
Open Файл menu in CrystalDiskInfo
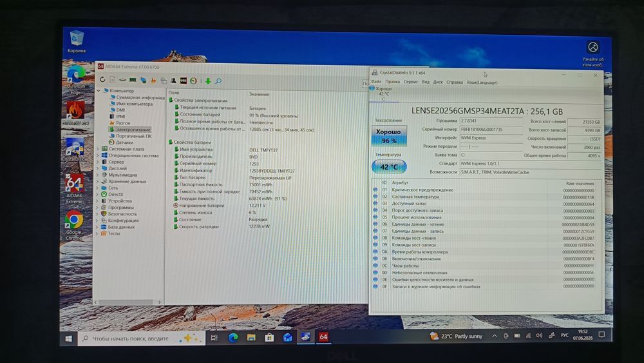pyautogui.click(x=376, y=82)
